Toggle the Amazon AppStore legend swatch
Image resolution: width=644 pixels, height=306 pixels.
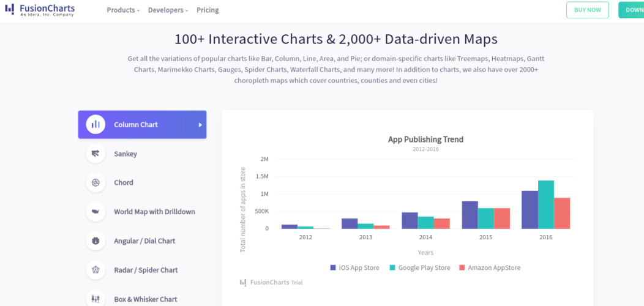tap(462, 267)
